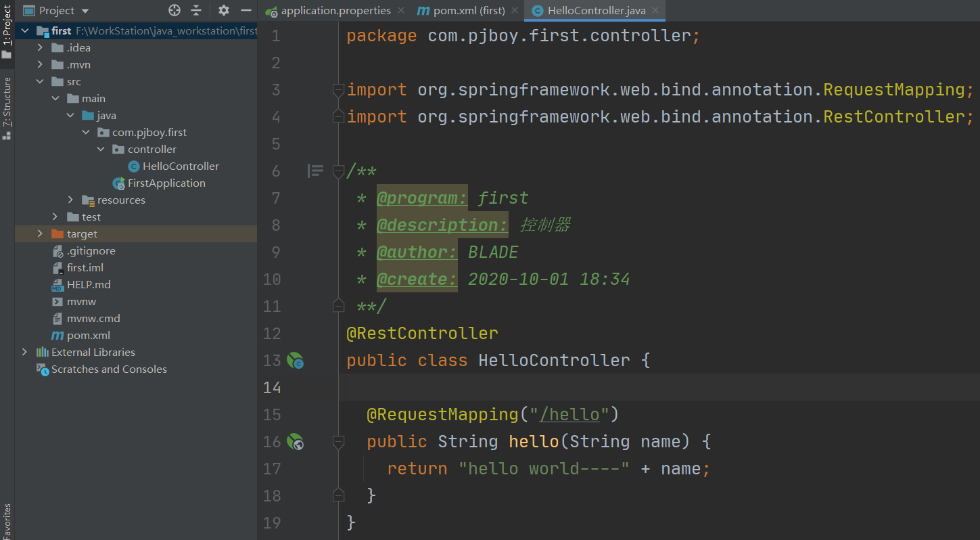Fold the imports block at line 3
Screen dimensions: 980x540
338,89
